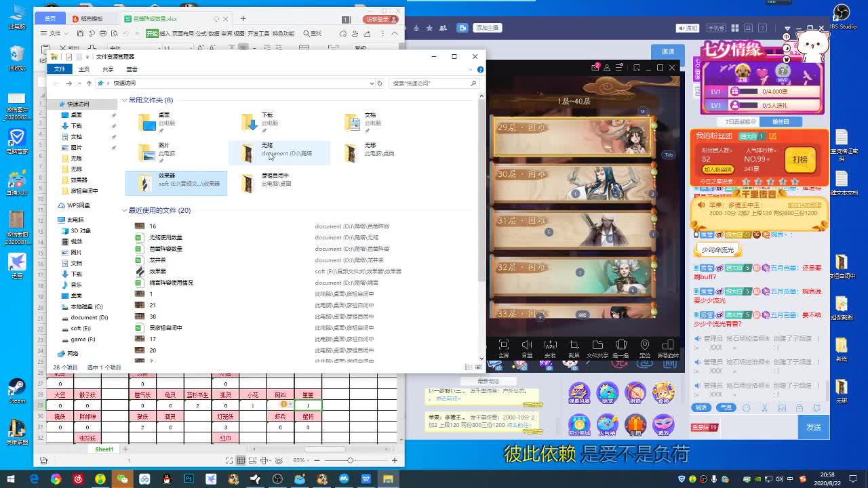
Task: Open the 主页 ribbon tab in File Explorer
Action: click(x=84, y=69)
